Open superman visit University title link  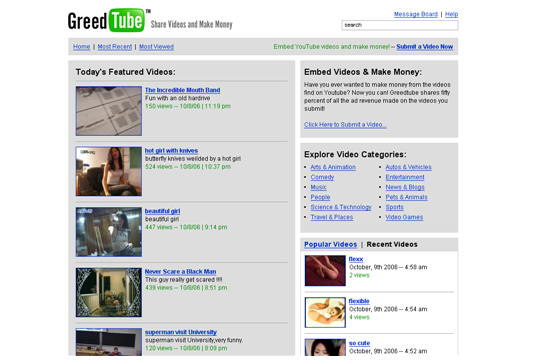click(x=181, y=332)
